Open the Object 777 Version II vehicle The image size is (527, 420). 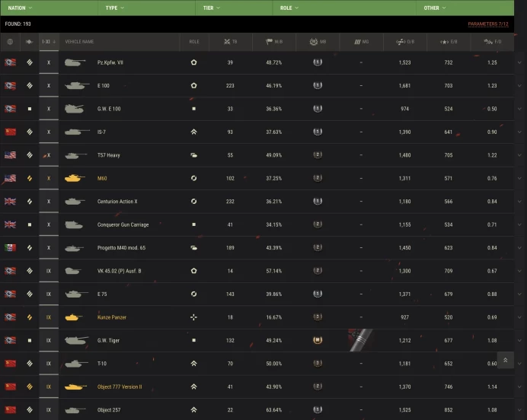tap(120, 387)
